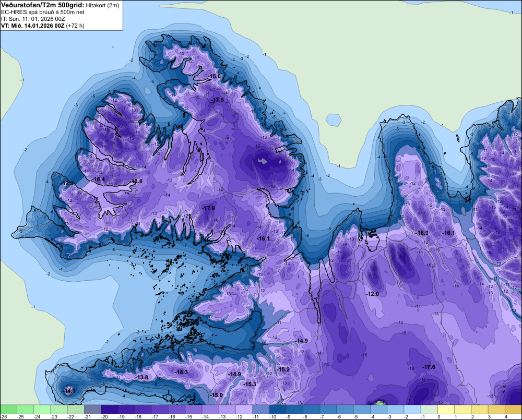The width and height of the screenshot is (522, 420).
Task: Click the bold -12.0 temperature label
Action: (372, 294)
